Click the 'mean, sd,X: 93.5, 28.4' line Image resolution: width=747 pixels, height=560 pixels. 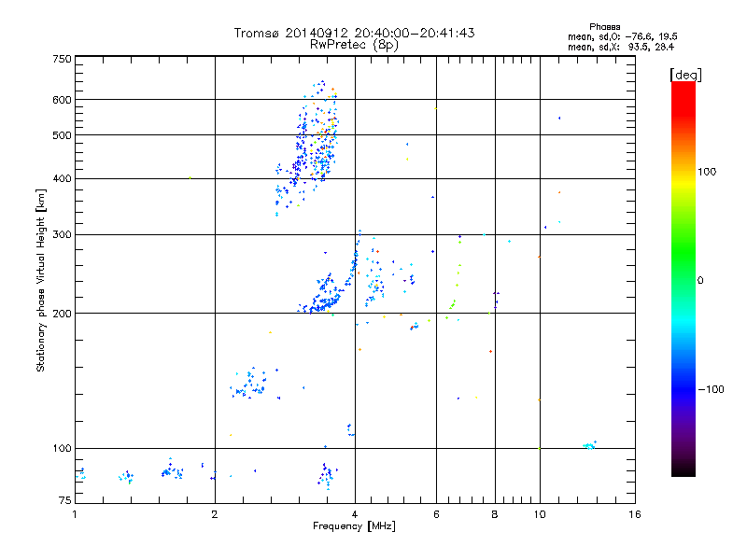pyautogui.click(x=621, y=47)
